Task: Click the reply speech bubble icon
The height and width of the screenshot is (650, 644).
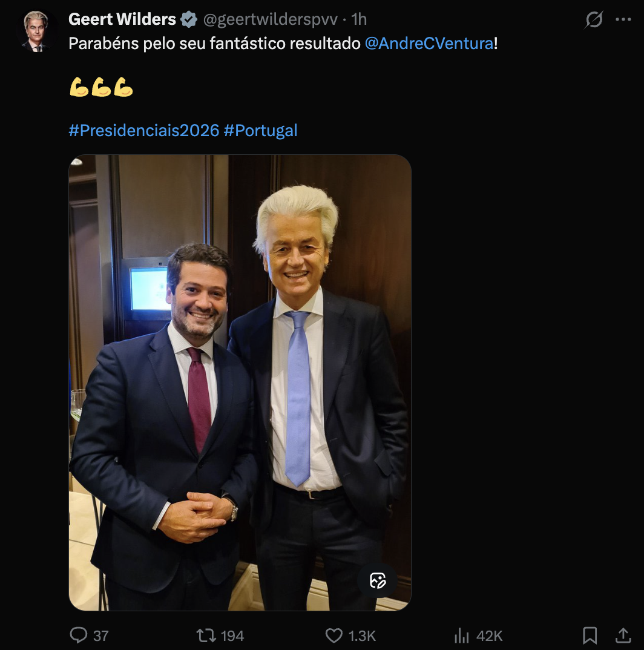Action: pos(79,635)
